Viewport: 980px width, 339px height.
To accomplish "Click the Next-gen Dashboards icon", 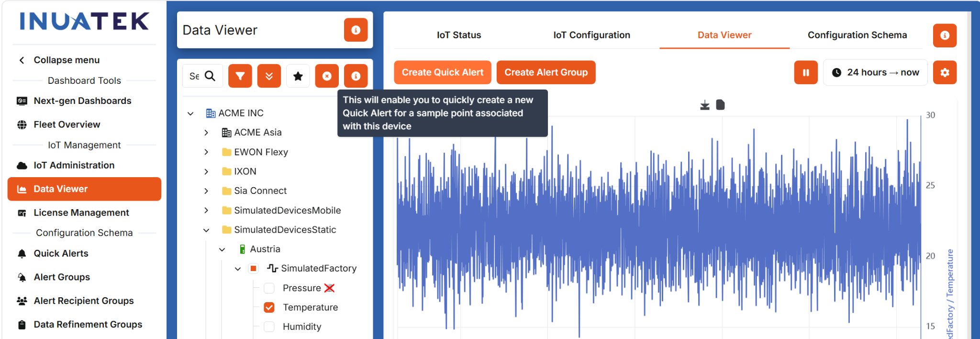I will (x=22, y=101).
